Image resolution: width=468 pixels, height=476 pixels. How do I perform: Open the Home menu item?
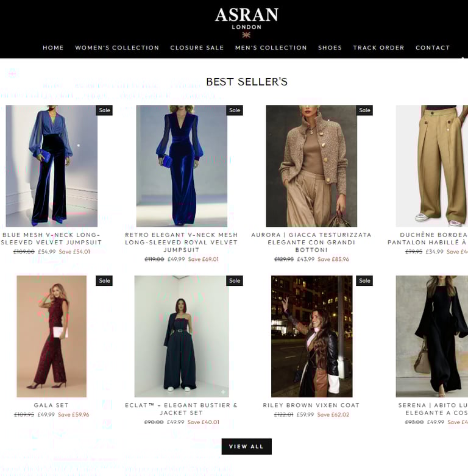click(53, 48)
